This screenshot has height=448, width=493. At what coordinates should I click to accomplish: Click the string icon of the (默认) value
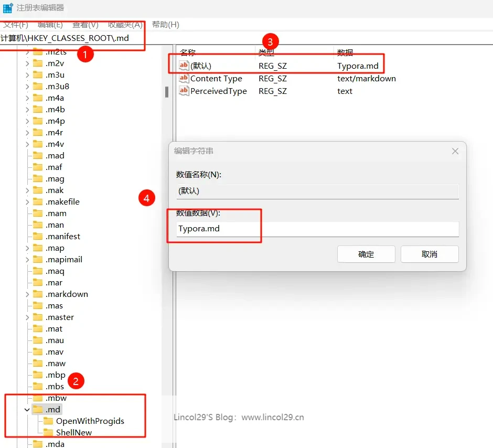(184, 66)
